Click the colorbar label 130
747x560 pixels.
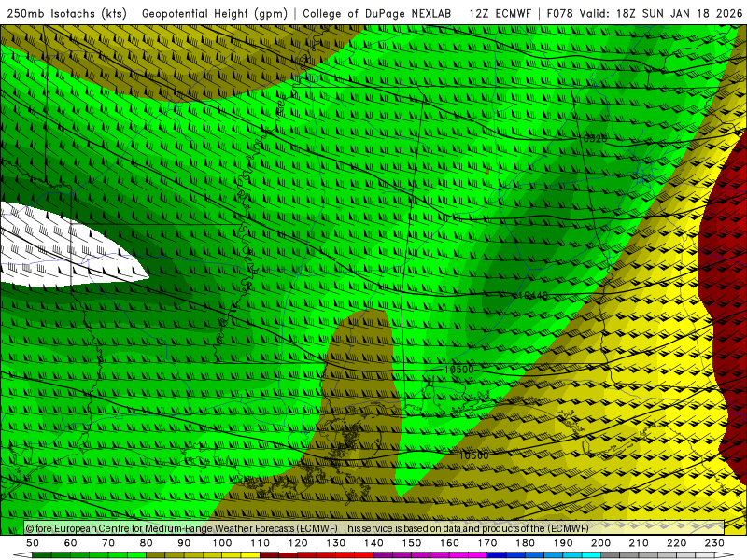pos(336,543)
